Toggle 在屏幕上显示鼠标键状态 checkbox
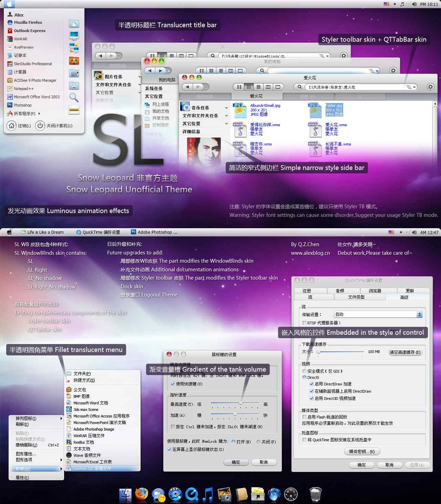 pyautogui.click(x=169, y=449)
